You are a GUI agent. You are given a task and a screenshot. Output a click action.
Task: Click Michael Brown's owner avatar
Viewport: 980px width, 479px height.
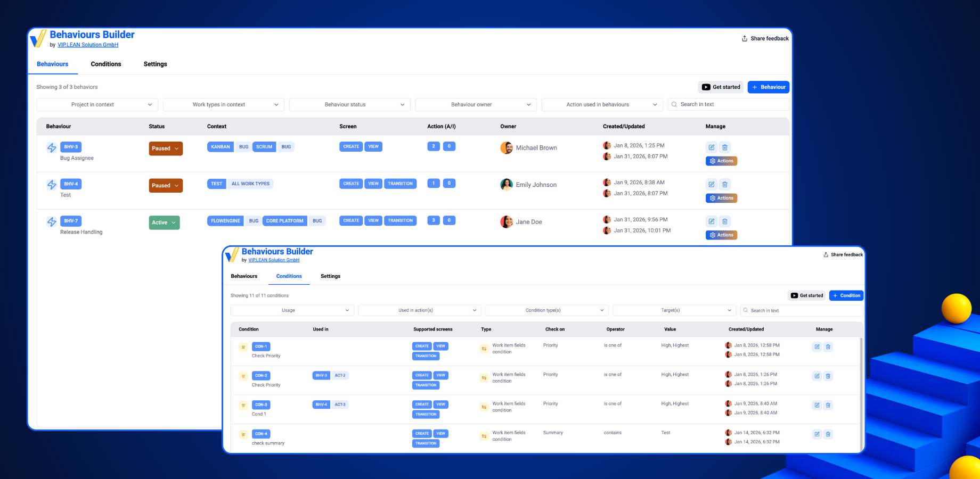tap(507, 147)
